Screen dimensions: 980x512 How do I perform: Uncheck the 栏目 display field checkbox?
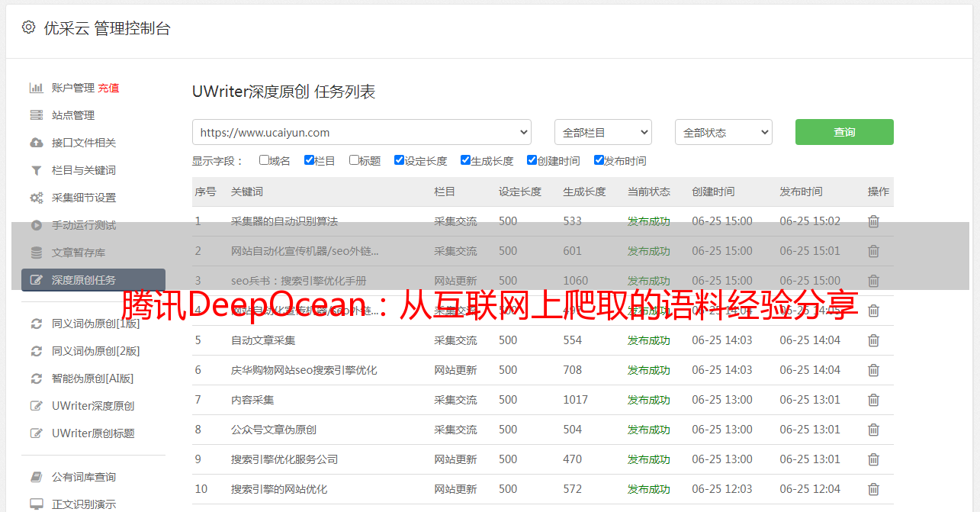tap(309, 160)
